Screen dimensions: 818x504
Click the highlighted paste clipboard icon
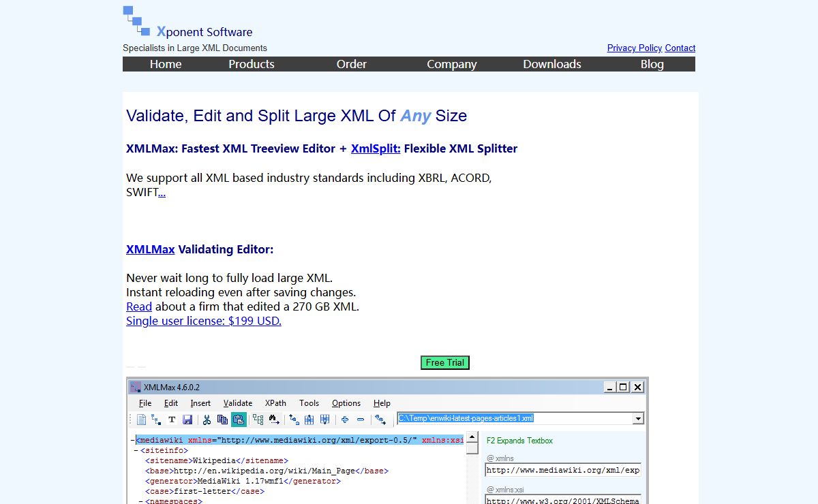coord(239,420)
